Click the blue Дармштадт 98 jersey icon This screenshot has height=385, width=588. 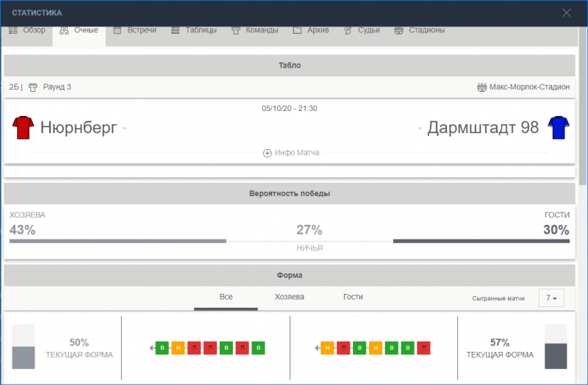pos(559,127)
